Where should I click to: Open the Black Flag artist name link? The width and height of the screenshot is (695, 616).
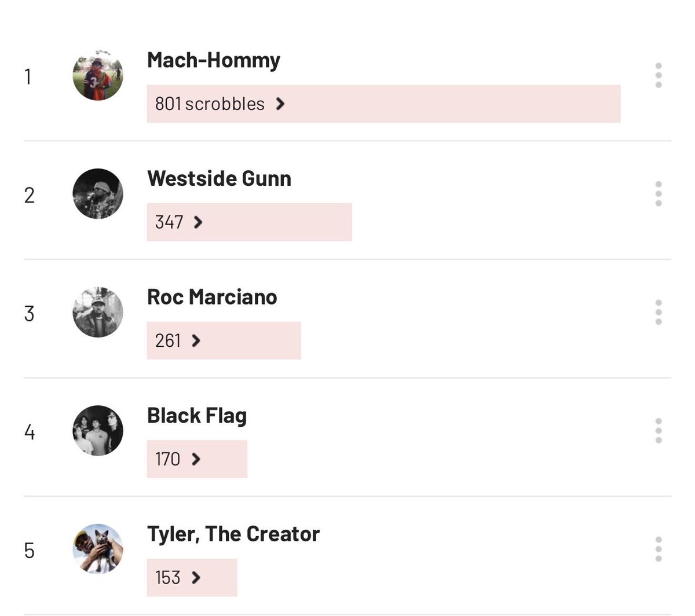[x=197, y=416]
